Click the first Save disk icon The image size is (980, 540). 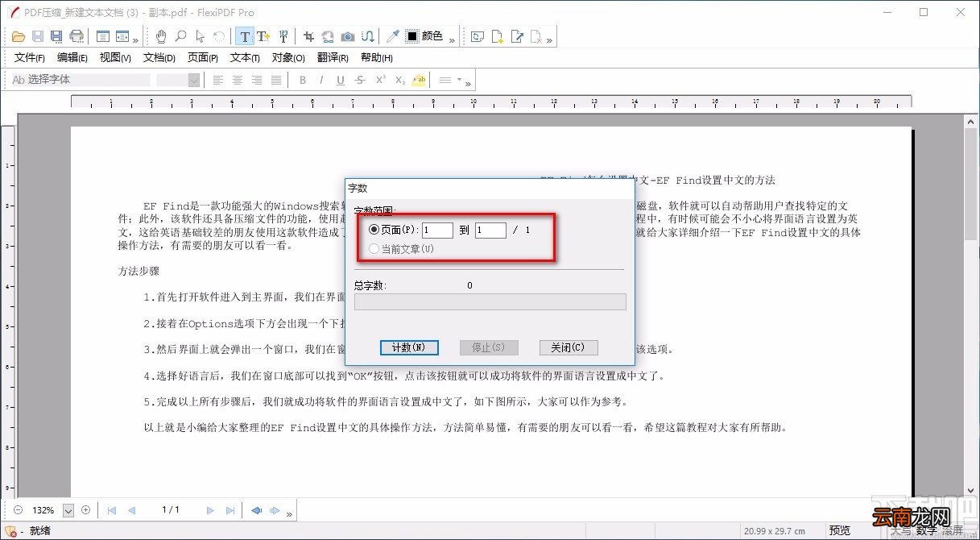[38, 36]
